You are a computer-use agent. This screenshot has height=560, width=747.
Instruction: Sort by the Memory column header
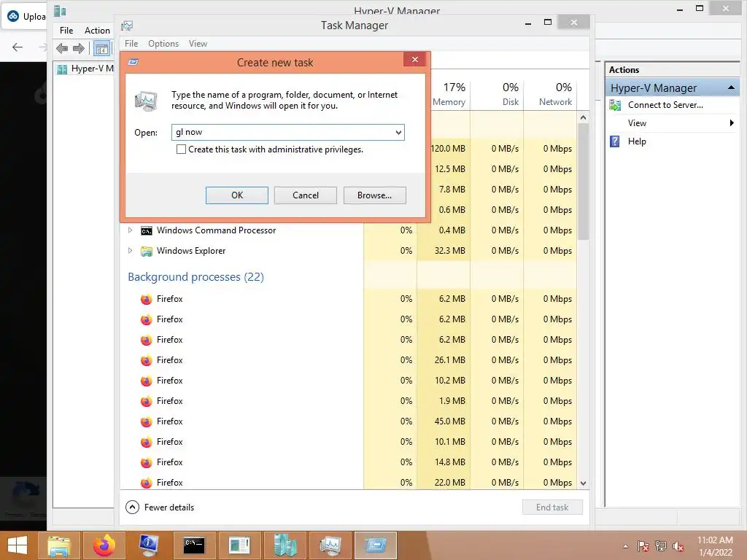pyautogui.click(x=449, y=94)
